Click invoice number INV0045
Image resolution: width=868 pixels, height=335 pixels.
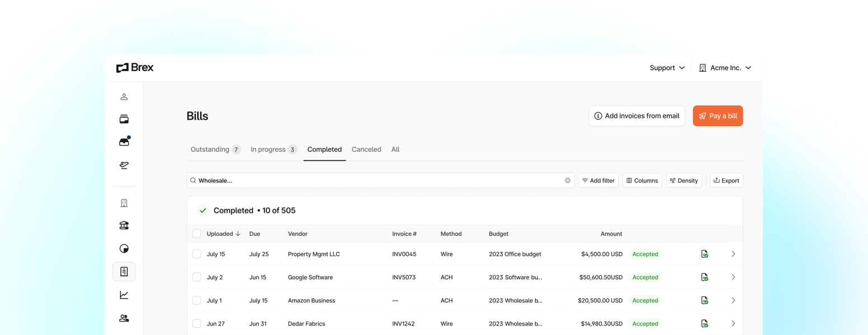(404, 254)
